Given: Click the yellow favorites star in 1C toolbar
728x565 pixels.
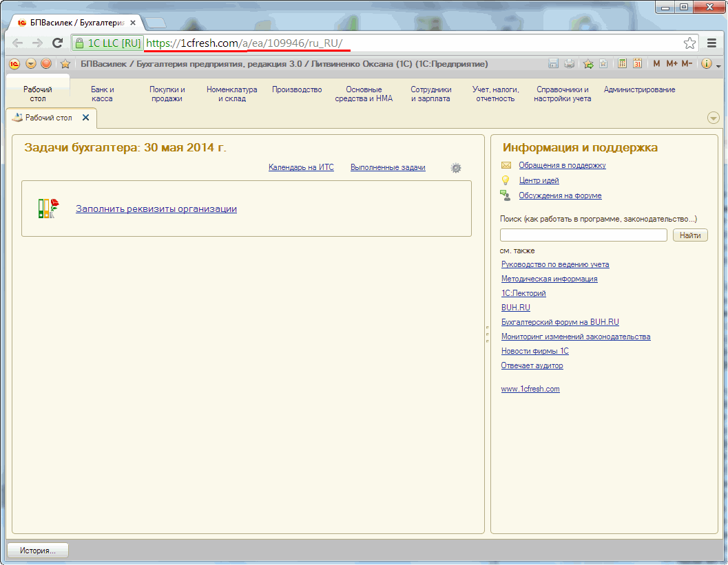Looking at the screenshot, I should [x=65, y=64].
